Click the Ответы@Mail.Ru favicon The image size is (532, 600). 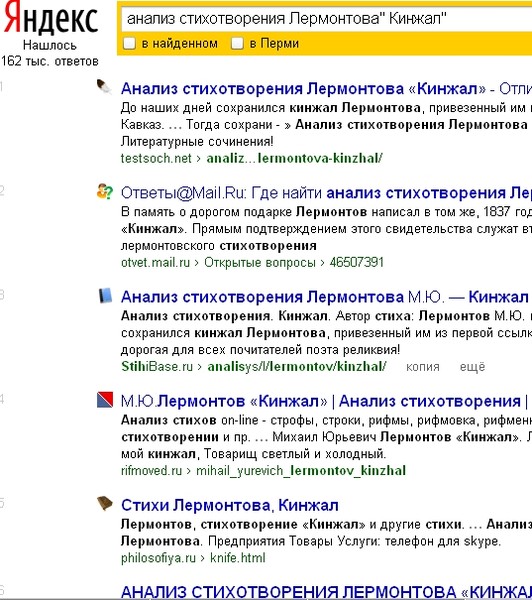click(x=104, y=191)
